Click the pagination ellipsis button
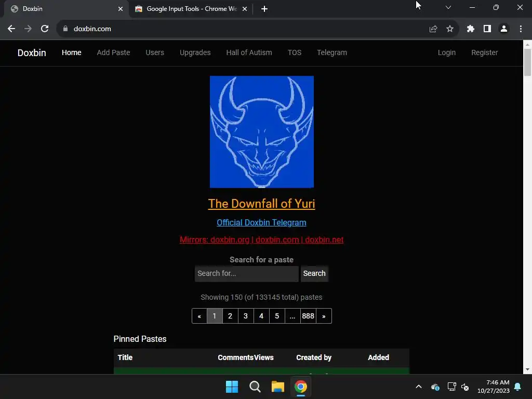The image size is (532, 399). (x=292, y=316)
